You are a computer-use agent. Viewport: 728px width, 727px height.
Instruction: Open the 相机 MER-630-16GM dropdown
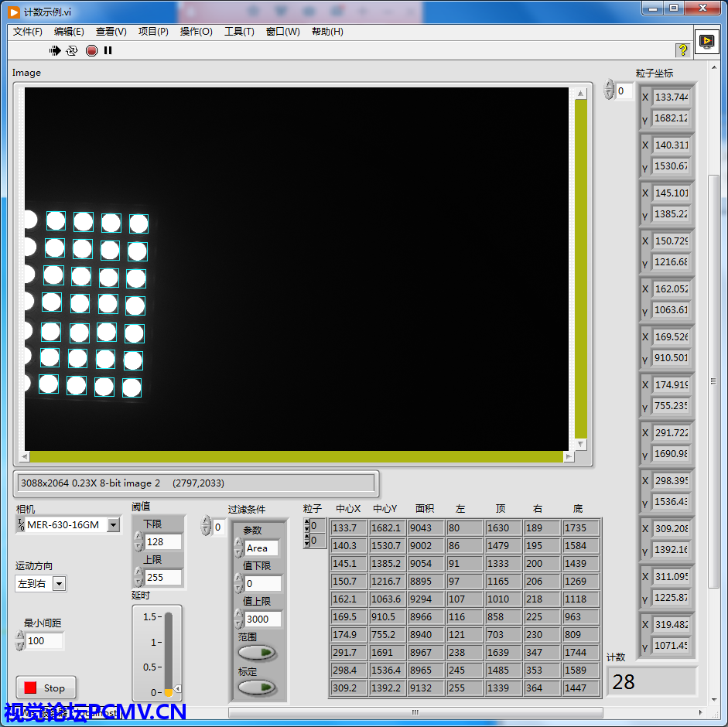[114, 525]
